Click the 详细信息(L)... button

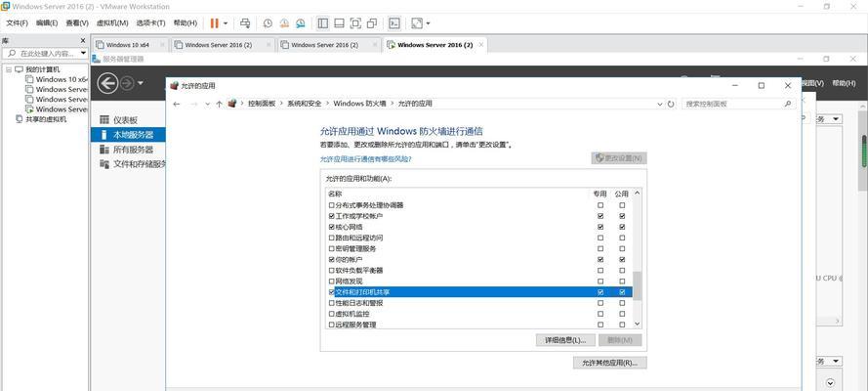point(565,340)
